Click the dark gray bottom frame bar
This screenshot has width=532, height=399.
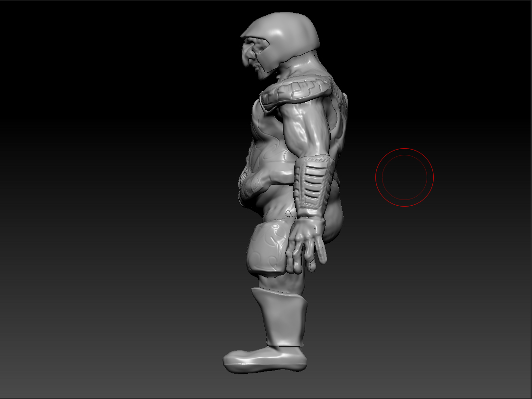[266, 395]
